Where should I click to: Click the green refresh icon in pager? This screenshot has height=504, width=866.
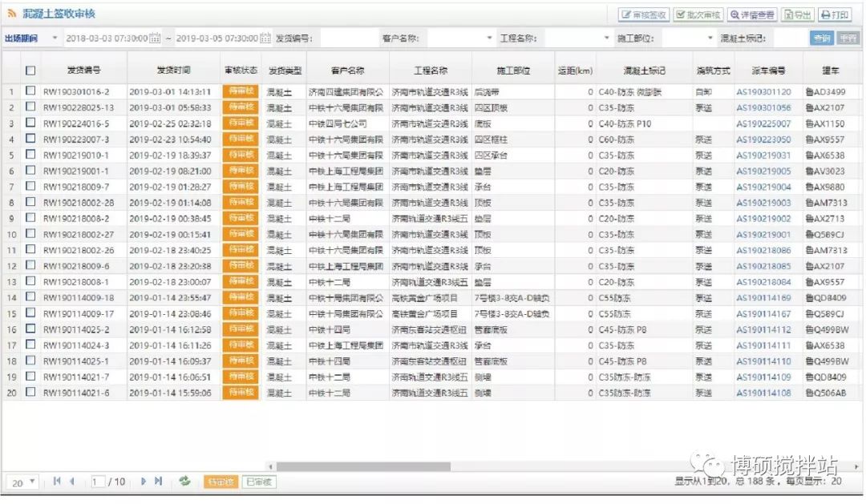tap(184, 481)
